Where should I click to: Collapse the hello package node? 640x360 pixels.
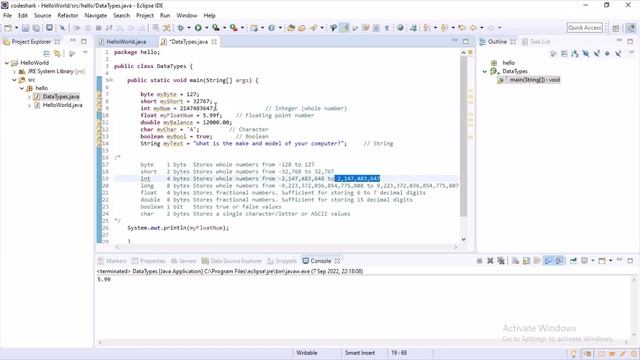[x=22, y=88]
